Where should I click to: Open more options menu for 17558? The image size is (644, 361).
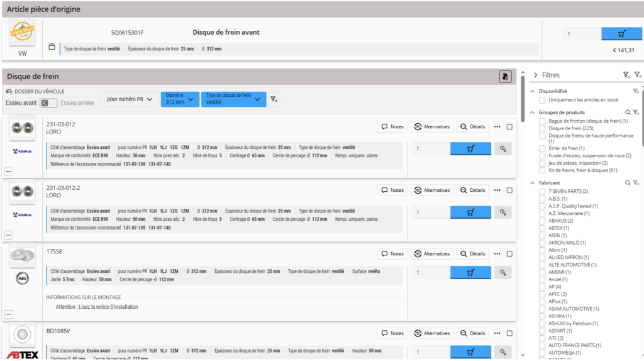click(497, 254)
